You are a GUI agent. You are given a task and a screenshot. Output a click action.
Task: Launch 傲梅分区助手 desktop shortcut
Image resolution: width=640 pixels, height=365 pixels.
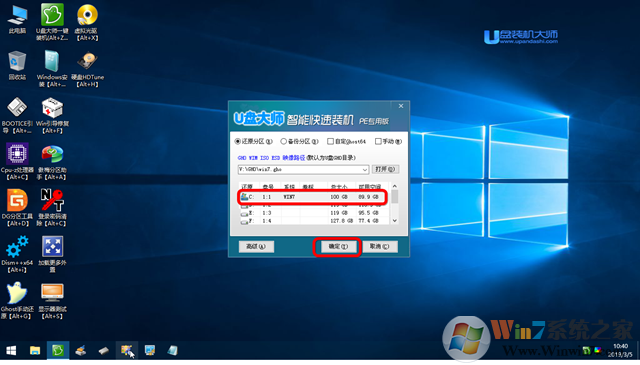[52, 162]
